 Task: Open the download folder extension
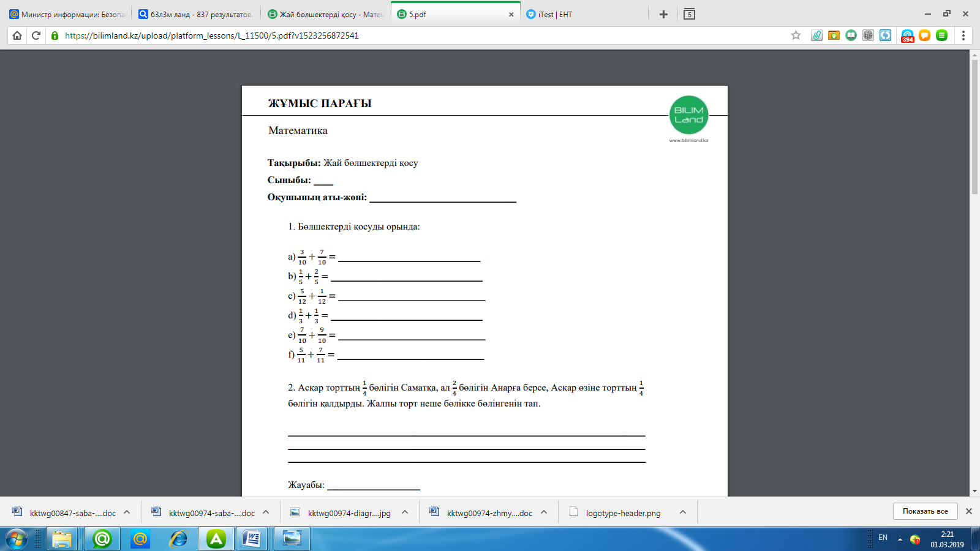834,36
